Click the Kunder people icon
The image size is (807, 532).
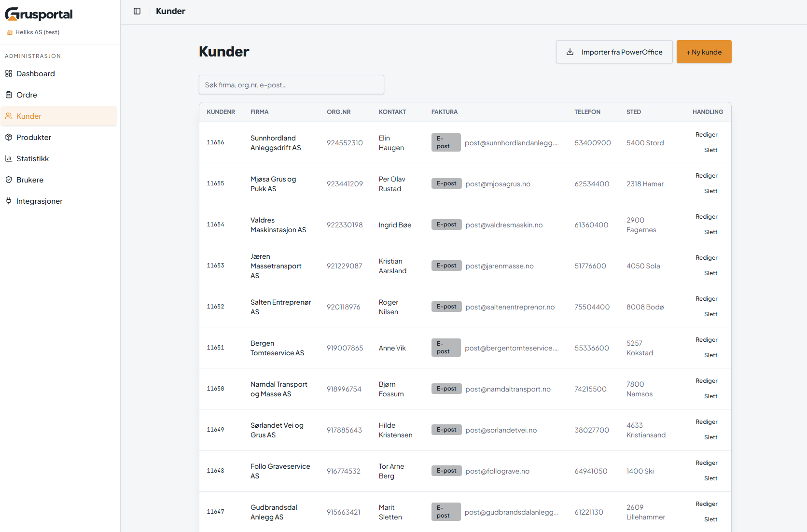coord(9,116)
